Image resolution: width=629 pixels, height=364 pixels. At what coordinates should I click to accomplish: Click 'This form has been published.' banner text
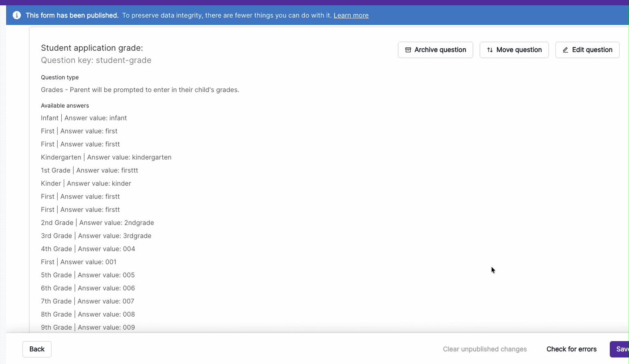(72, 15)
